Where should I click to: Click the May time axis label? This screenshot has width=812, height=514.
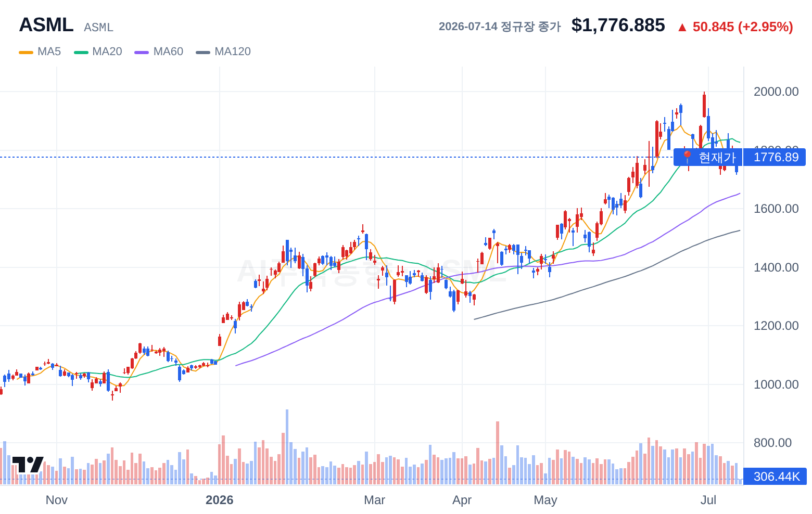[545, 500]
